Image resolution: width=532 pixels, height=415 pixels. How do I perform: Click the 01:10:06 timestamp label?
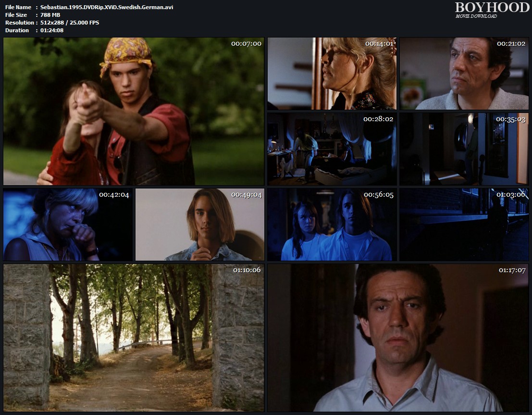click(247, 270)
